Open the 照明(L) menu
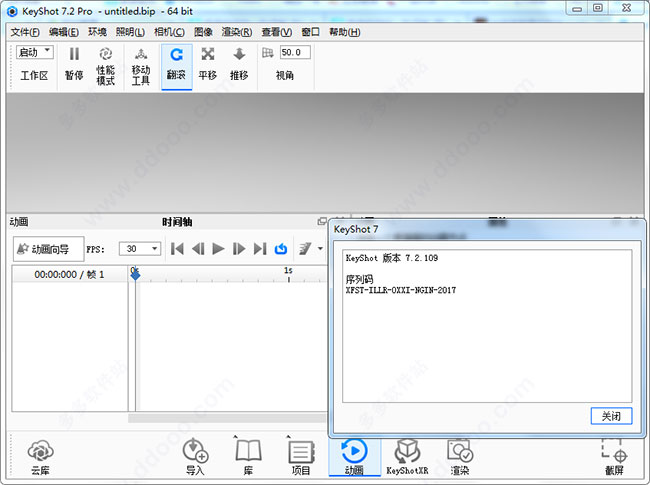This screenshot has width=650, height=485. coord(130,32)
